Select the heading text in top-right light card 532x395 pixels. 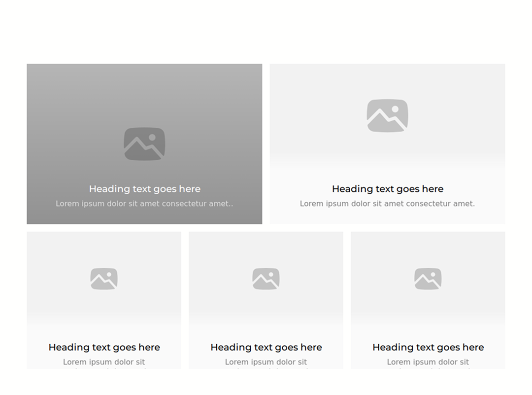coord(388,189)
